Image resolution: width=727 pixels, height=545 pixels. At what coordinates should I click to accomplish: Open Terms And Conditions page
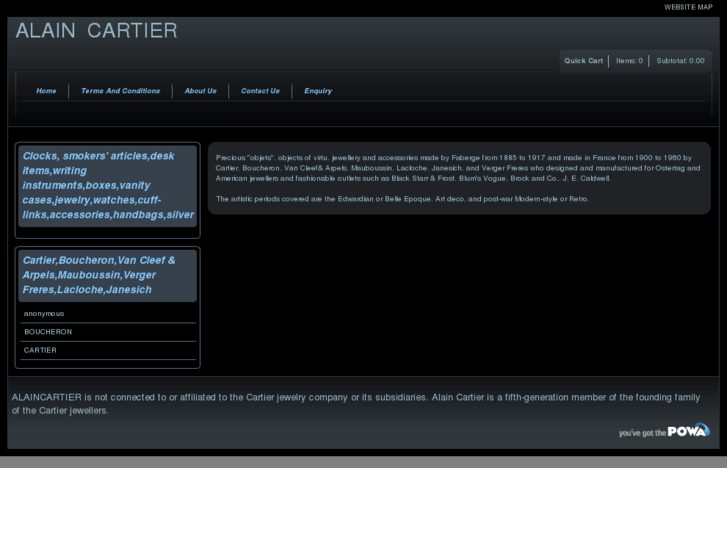pos(121,91)
